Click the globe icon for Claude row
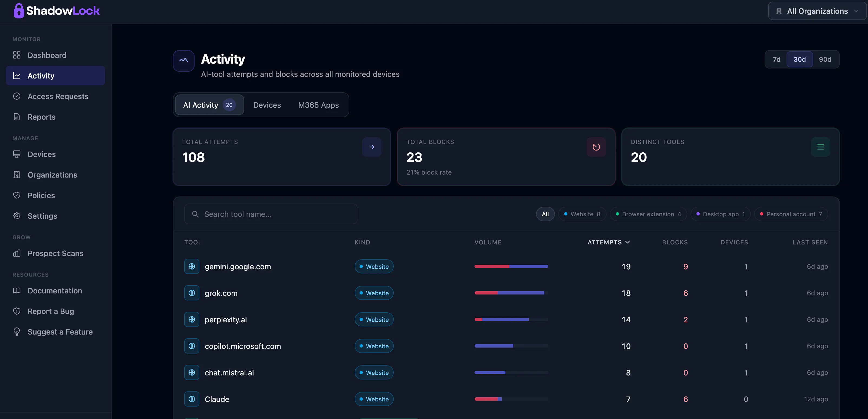The width and height of the screenshot is (868, 419). [192, 399]
